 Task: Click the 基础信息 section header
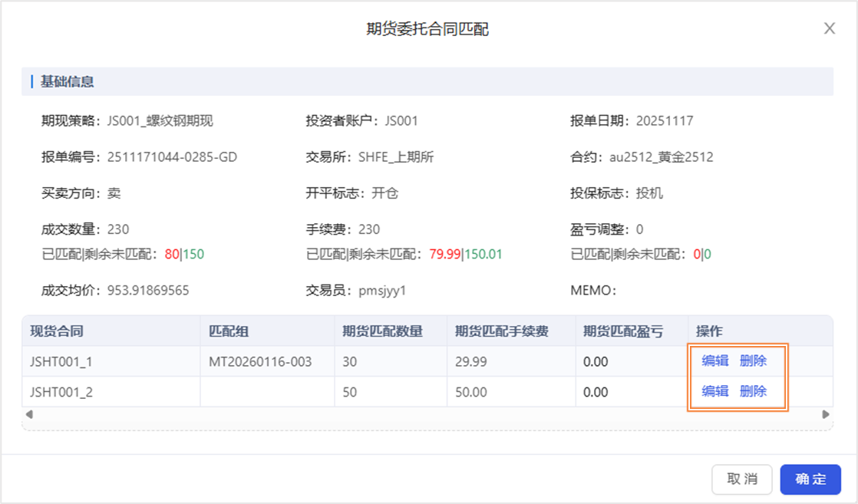(x=68, y=81)
